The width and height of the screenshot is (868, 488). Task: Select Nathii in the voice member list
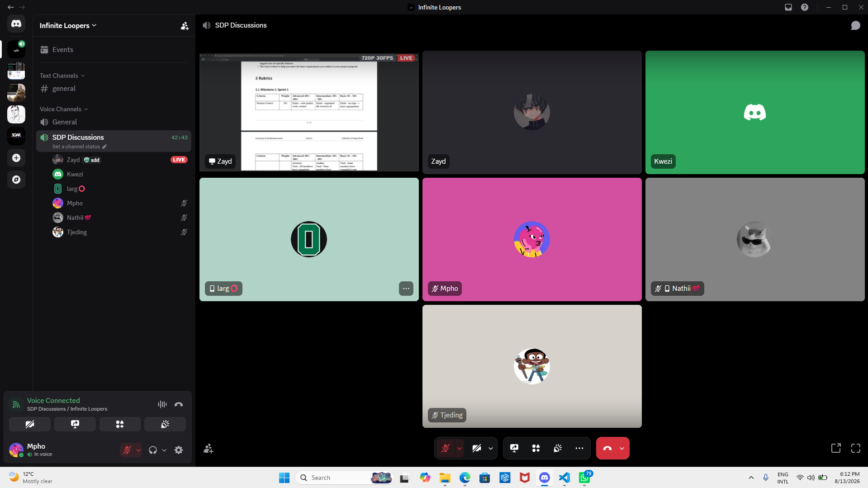point(120,218)
